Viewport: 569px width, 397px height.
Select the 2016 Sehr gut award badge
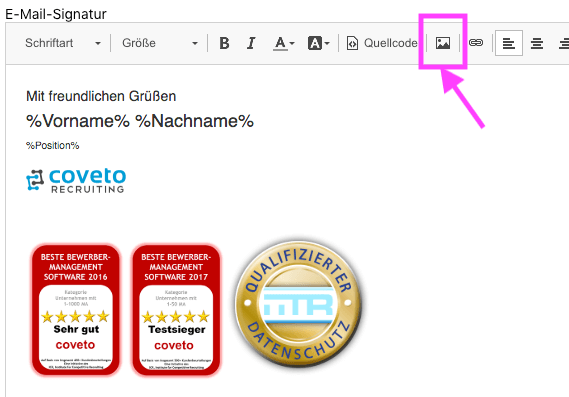click(x=75, y=310)
